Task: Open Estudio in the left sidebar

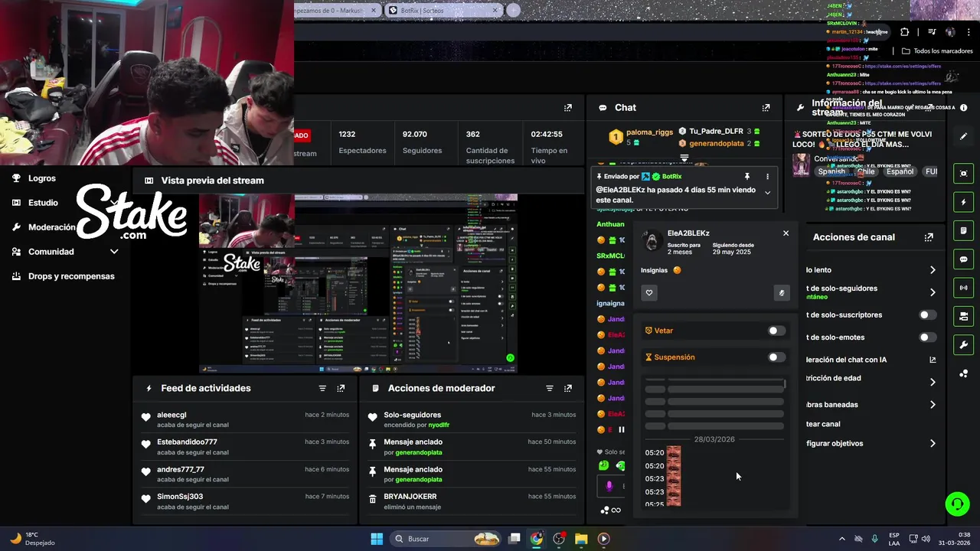Action: (35, 203)
